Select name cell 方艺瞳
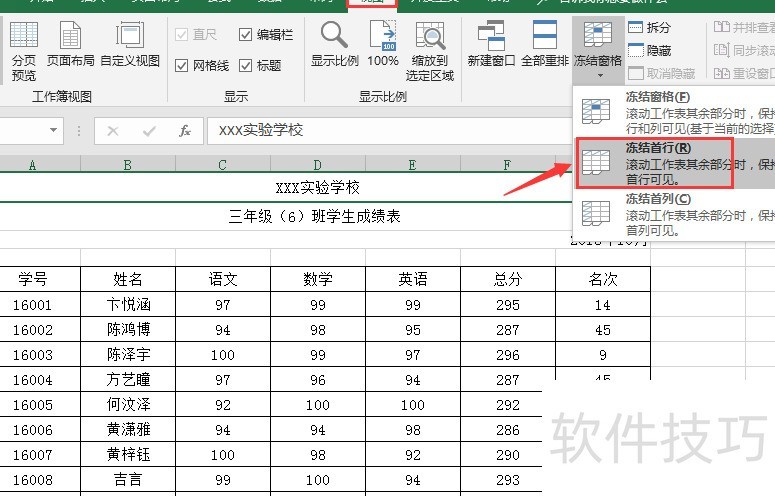775x496 pixels. click(x=128, y=380)
